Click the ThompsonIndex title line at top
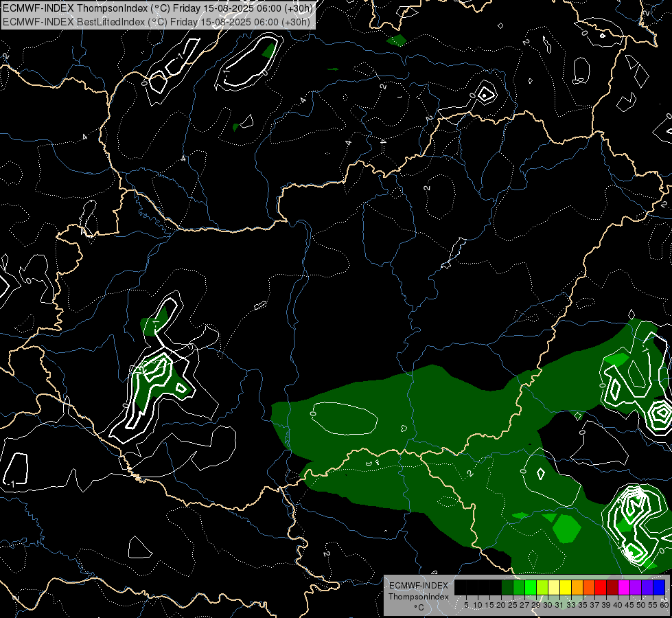Viewport: 672px width, 618px height. click(x=158, y=8)
